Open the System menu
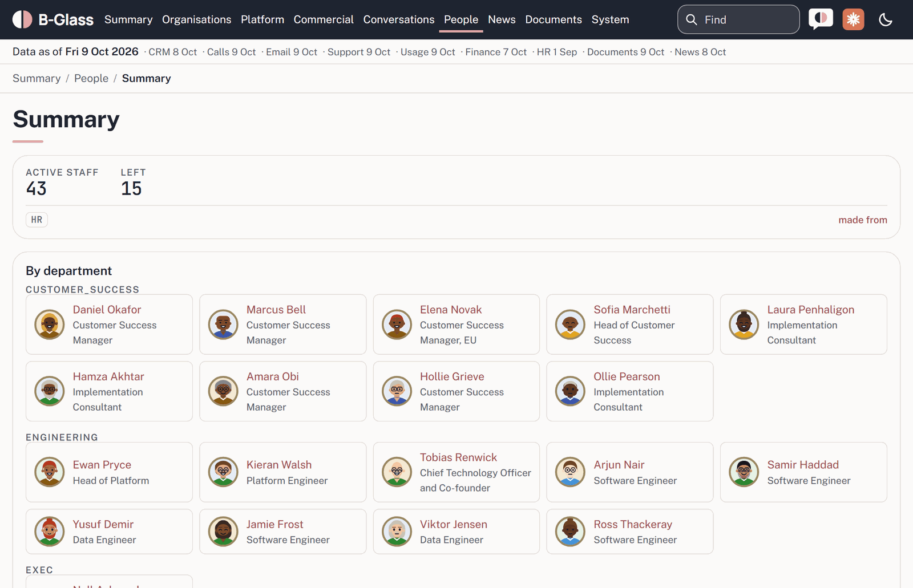Screen dimensions: 913x588 610,19
